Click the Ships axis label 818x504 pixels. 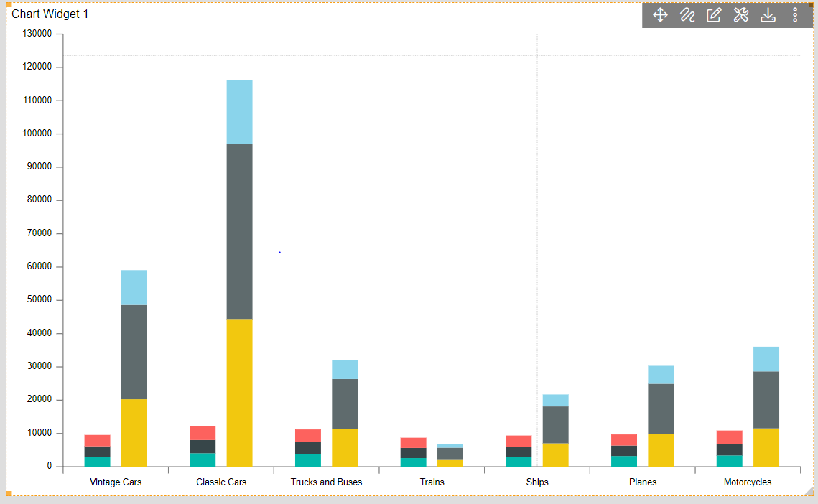536,482
